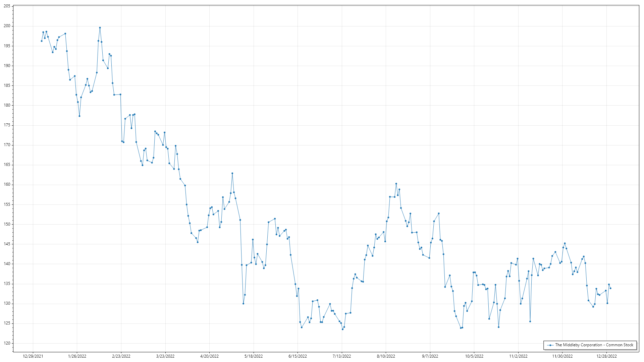Click the 10/5/2022 x-axis label

pyautogui.click(x=474, y=356)
